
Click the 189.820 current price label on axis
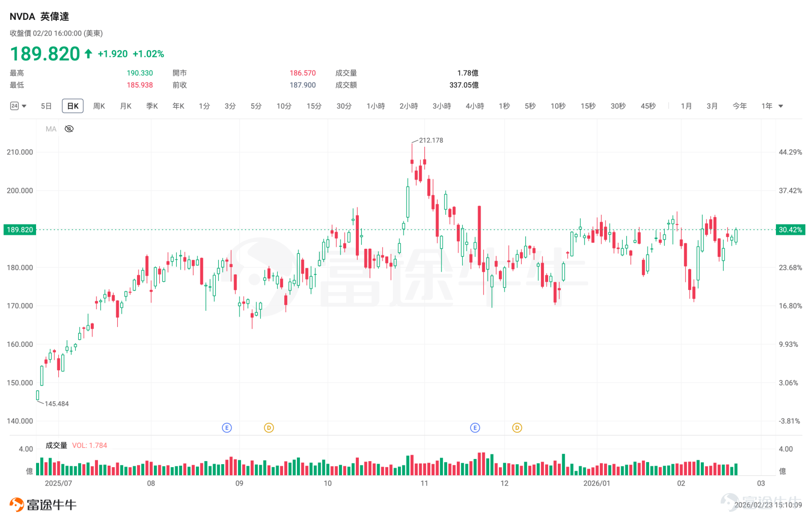coord(20,230)
